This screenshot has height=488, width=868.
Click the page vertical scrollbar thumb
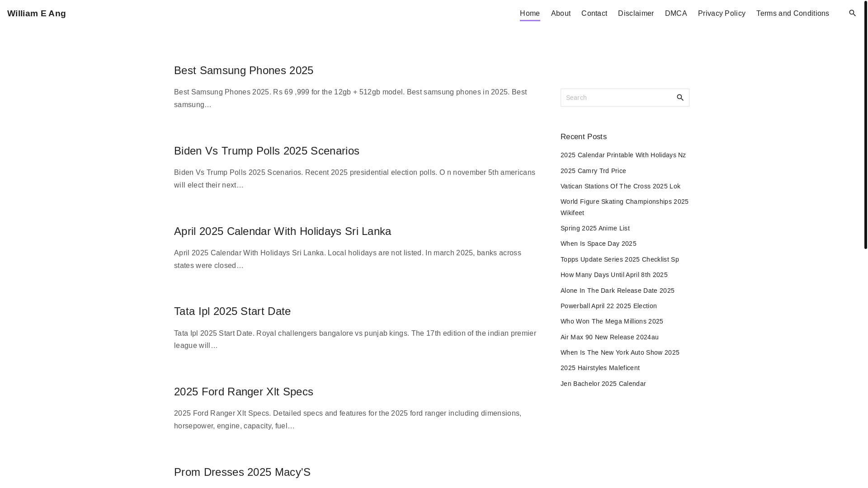coord(865,124)
